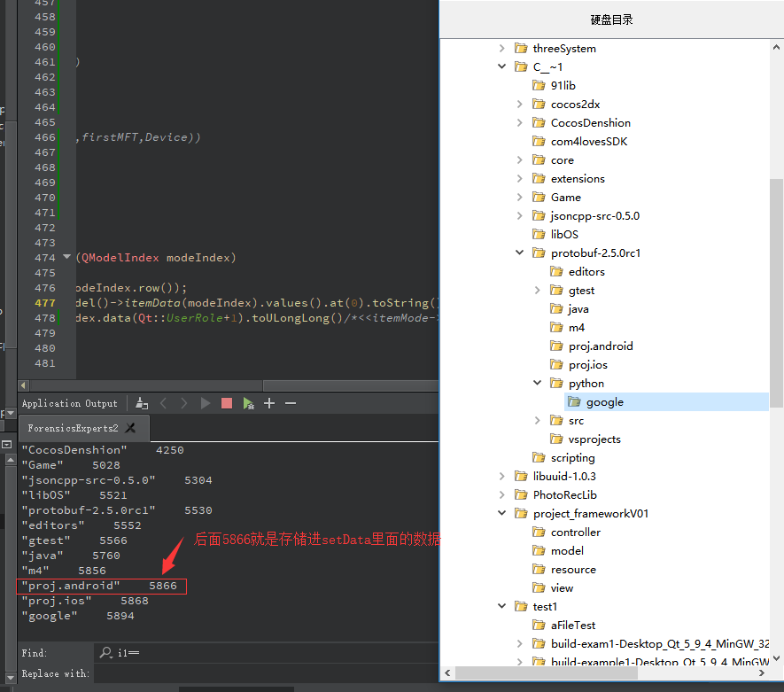Screen dimensions: 784x692
Task: Switch to the ForensicsExperts2 output tab
Action: (71, 426)
